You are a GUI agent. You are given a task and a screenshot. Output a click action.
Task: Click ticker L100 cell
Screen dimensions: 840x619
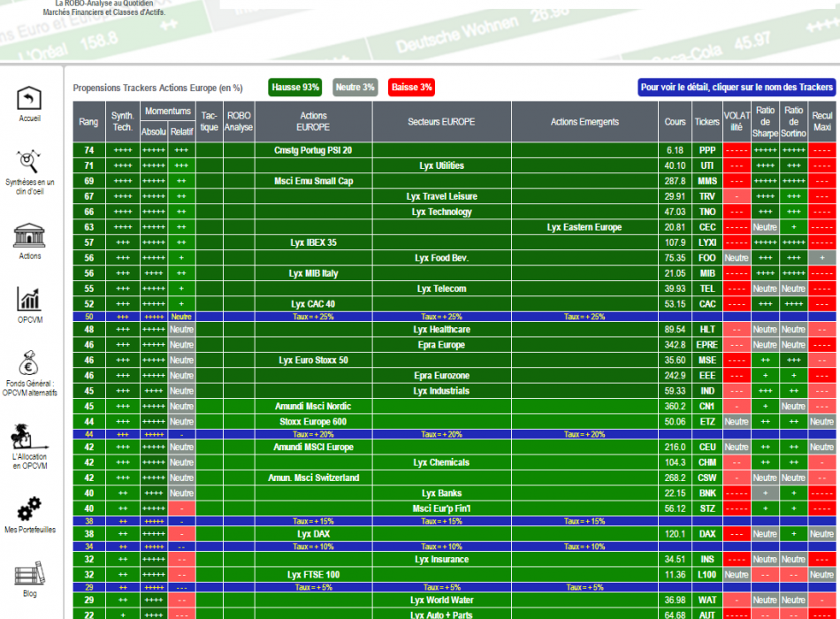tap(707, 575)
